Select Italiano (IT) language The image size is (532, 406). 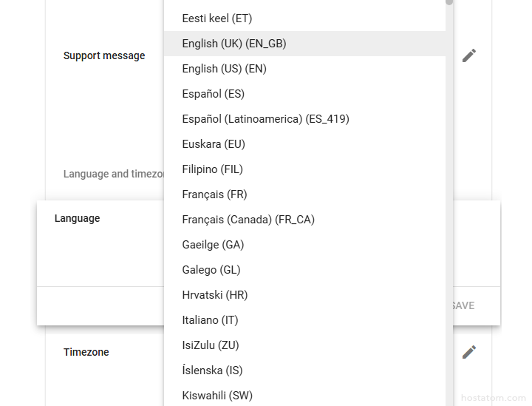(x=211, y=320)
